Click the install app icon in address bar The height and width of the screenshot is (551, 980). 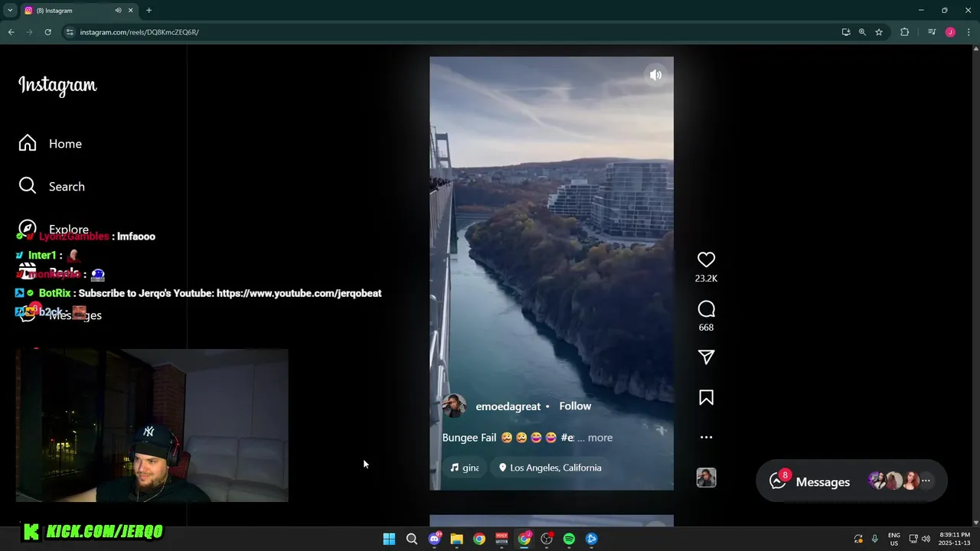pyautogui.click(x=845, y=32)
